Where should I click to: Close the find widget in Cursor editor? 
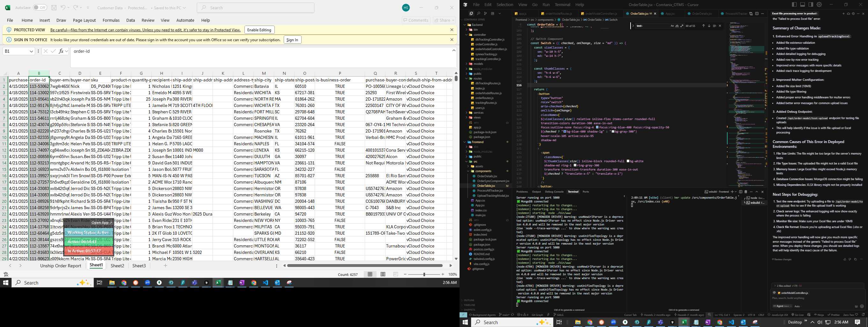tap(720, 26)
